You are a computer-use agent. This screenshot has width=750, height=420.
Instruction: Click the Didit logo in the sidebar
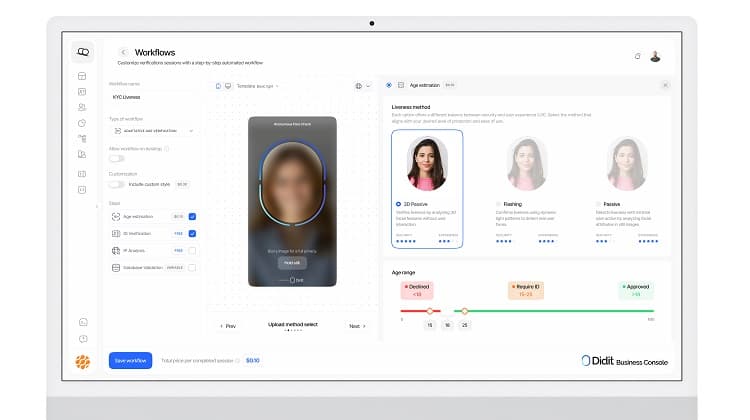click(x=82, y=52)
